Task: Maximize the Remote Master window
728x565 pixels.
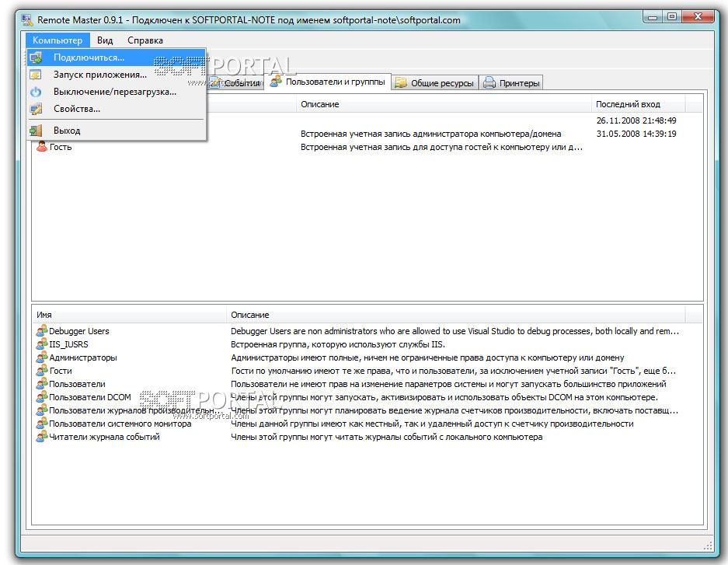Action: point(672,17)
